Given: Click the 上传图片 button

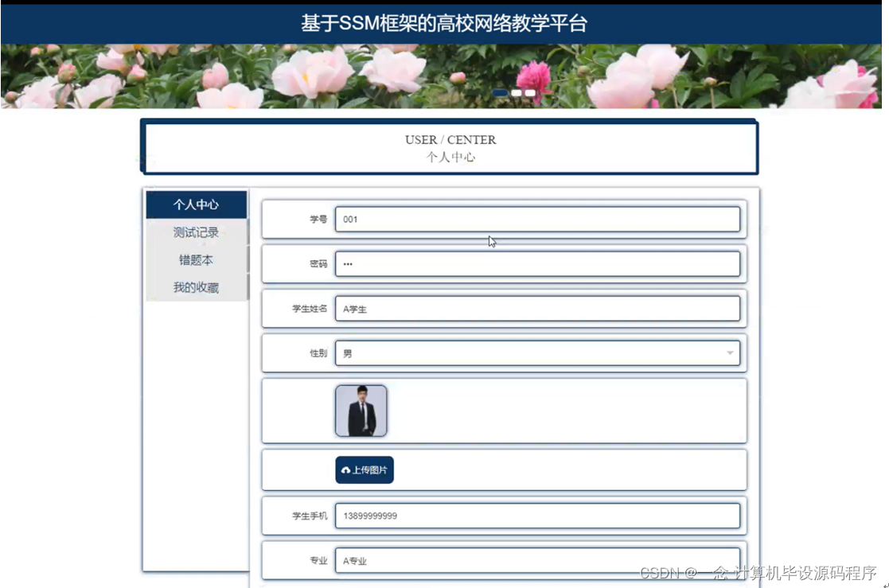Looking at the screenshot, I should point(365,469).
